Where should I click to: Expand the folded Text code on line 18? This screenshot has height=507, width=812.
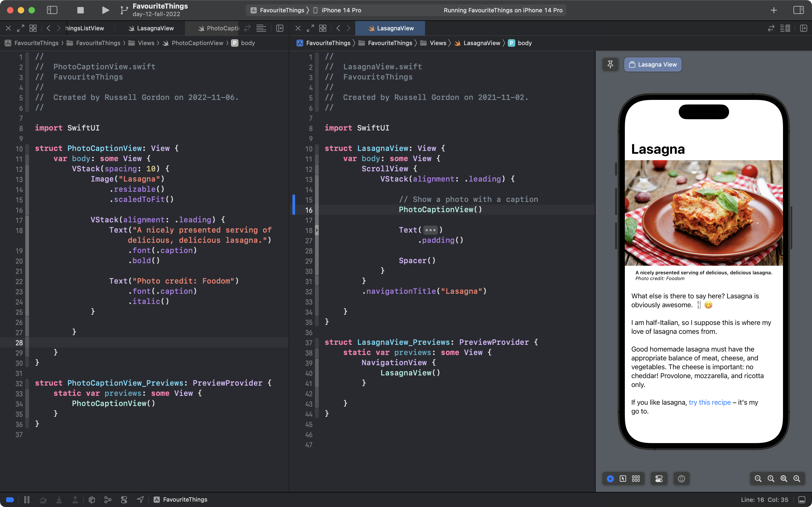(430, 230)
